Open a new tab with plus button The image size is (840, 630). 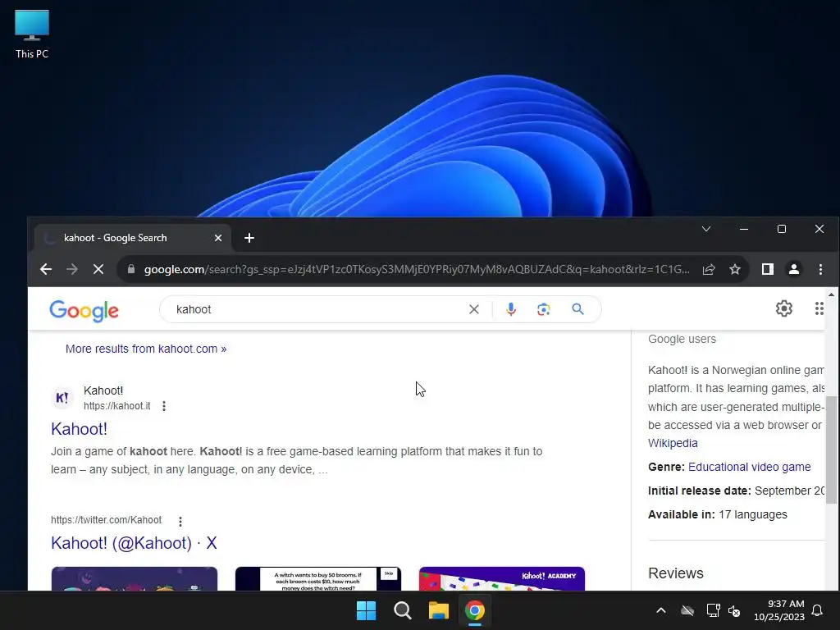pos(249,238)
